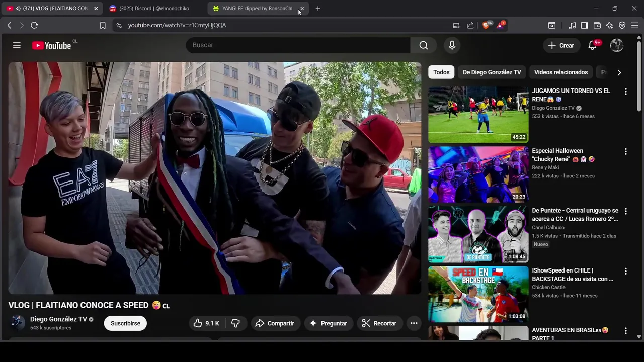Viewport: 644px width, 362px height.
Task: Click the main video player
Action: click(215, 178)
